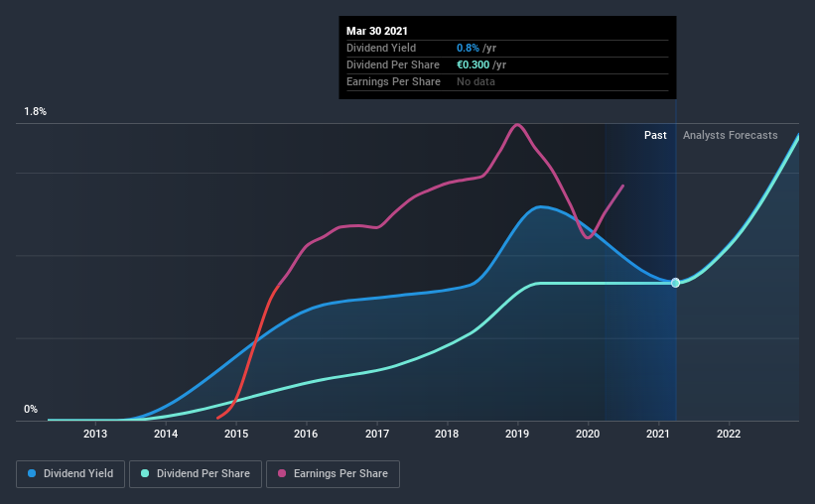Click the 2020 x-axis label
The height and width of the screenshot is (504, 815).
coord(588,434)
